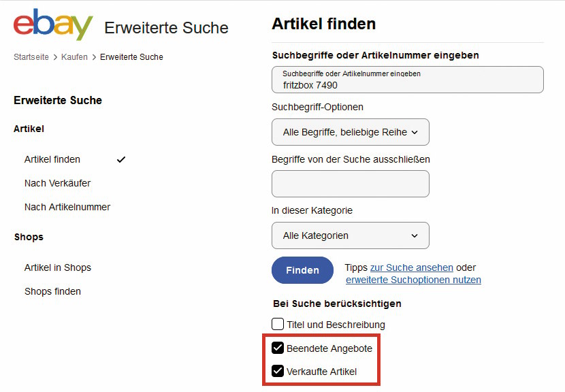Viewport: 565px width, 392px height.
Task: Go to Startseite breadcrumb
Action: 31,57
